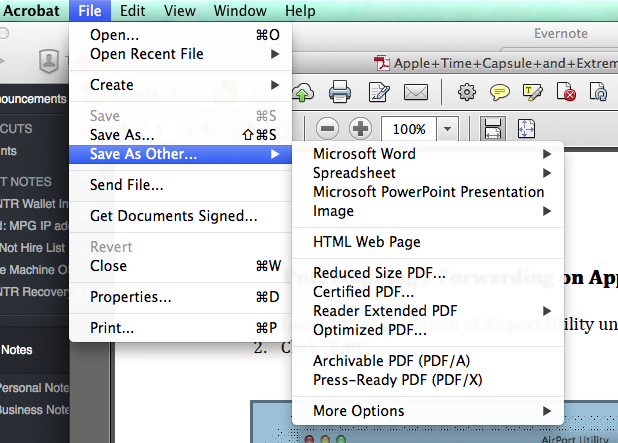618x443 pixels.
Task: Expand Spreadsheet submenu
Action: coord(428,173)
